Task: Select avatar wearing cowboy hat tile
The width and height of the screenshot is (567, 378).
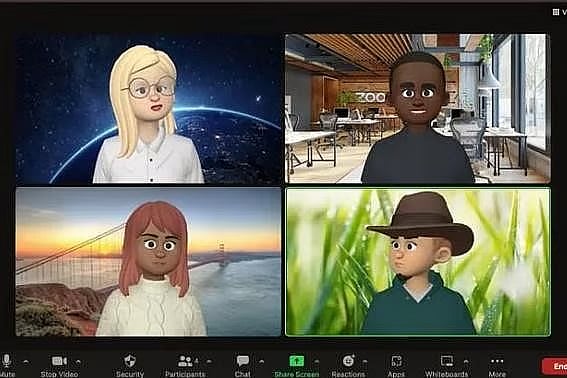Action: 418,262
